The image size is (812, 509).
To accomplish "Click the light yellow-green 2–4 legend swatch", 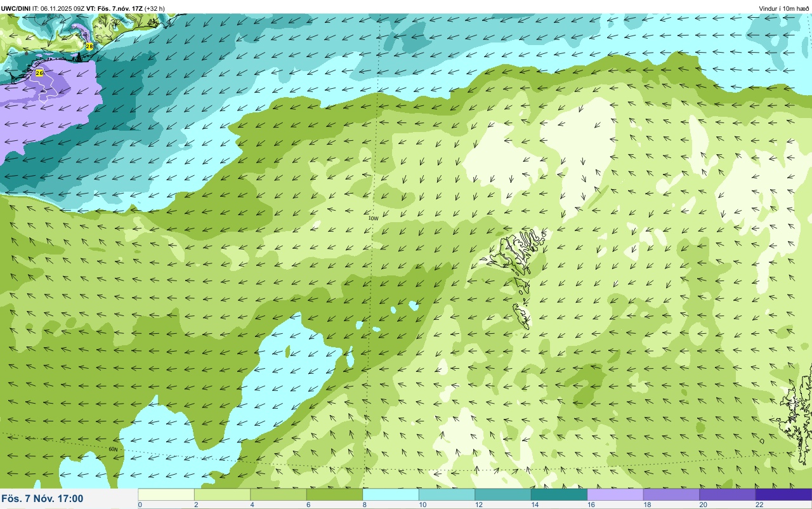I will 222,494.
